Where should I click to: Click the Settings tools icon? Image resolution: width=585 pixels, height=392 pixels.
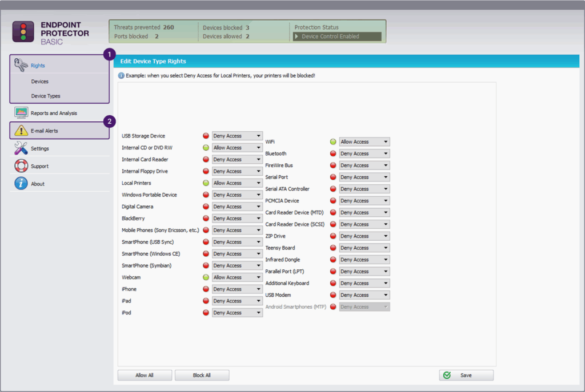point(21,148)
